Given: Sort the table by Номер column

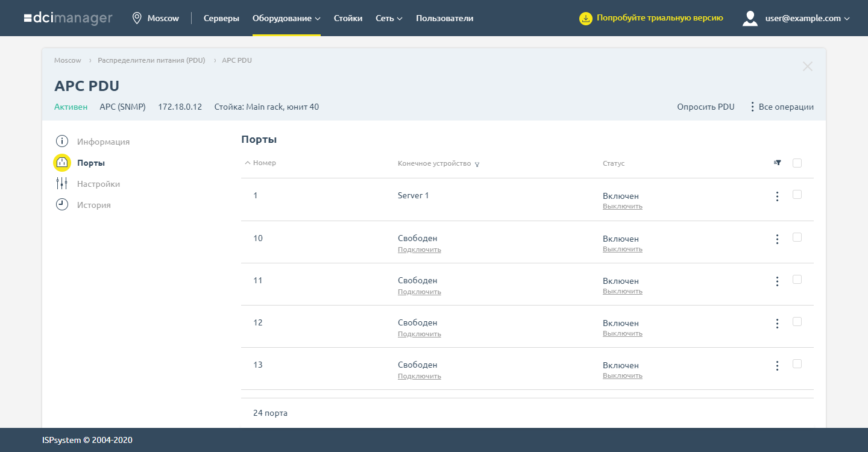Looking at the screenshot, I should tap(264, 163).
